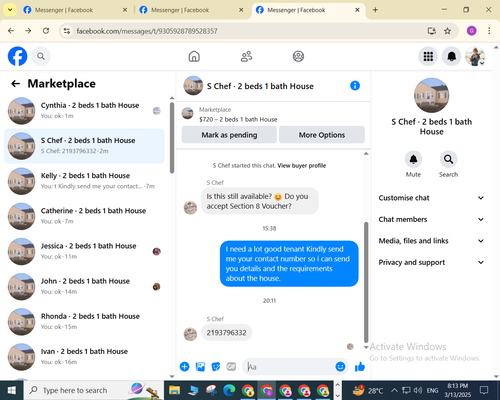500x400 pixels.
Task: Open Windows Start menu
Action: (12, 390)
